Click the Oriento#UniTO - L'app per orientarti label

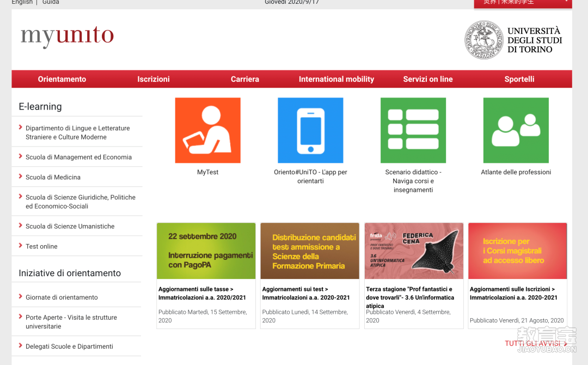(x=310, y=177)
